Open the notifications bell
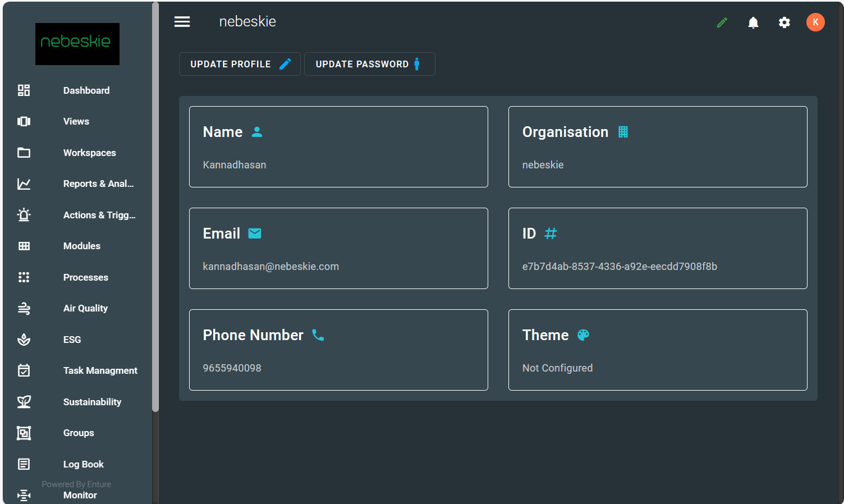Image resolution: width=844 pixels, height=504 pixels. pyautogui.click(x=753, y=22)
